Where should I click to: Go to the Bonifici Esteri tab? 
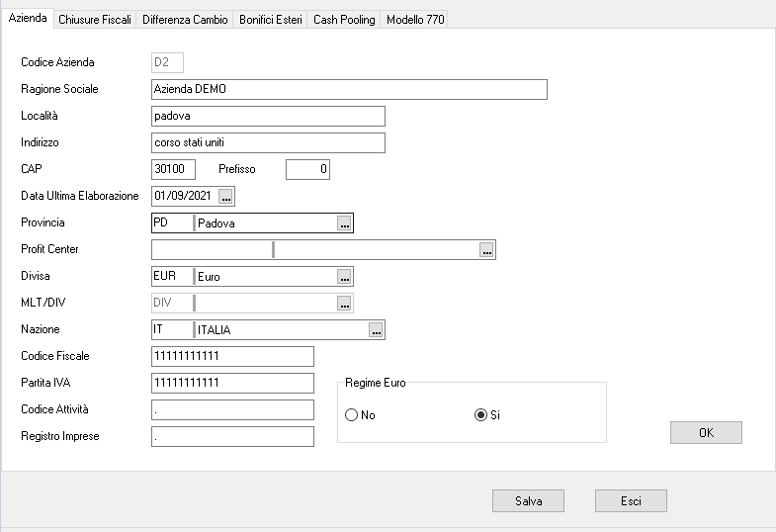point(271,20)
